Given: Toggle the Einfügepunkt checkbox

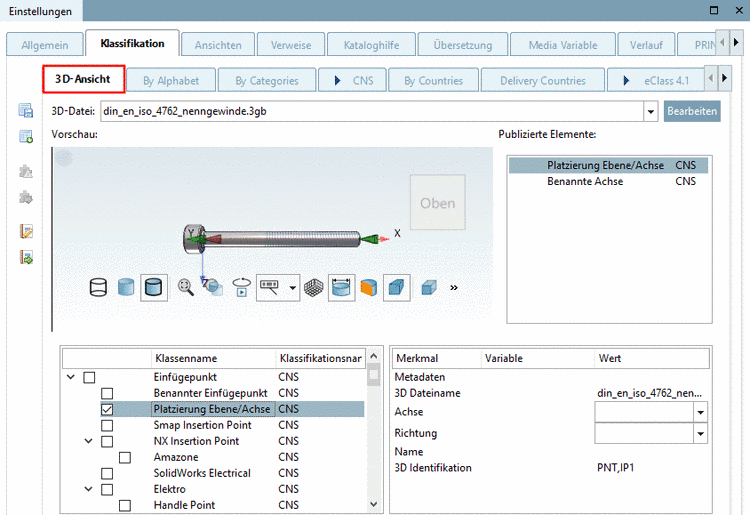Looking at the screenshot, I should (x=89, y=377).
